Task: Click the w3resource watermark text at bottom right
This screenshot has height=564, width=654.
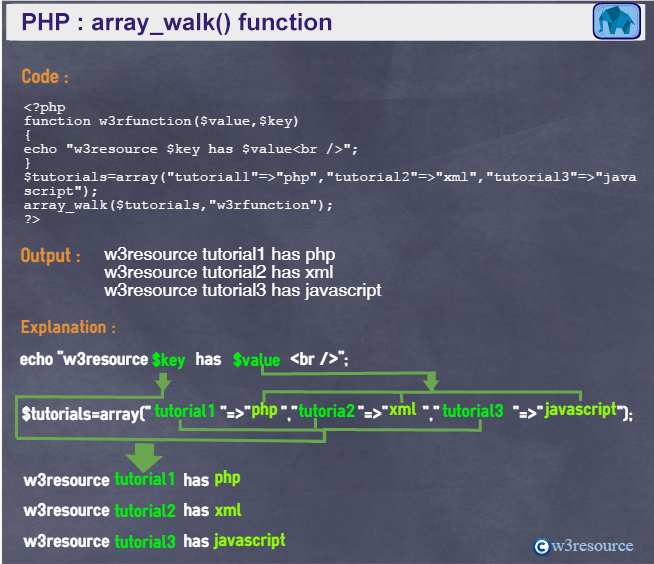Action: (x=592, y=546)
